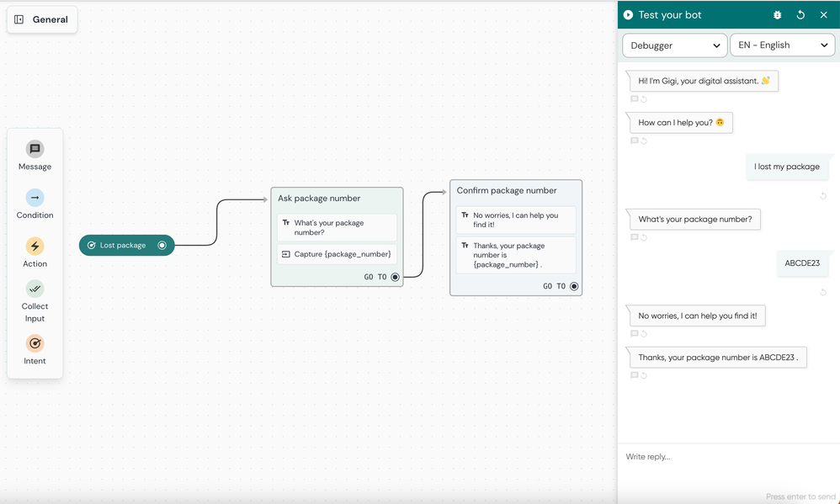
Task: Select the Condition node icon
Action: pos(35,198)
